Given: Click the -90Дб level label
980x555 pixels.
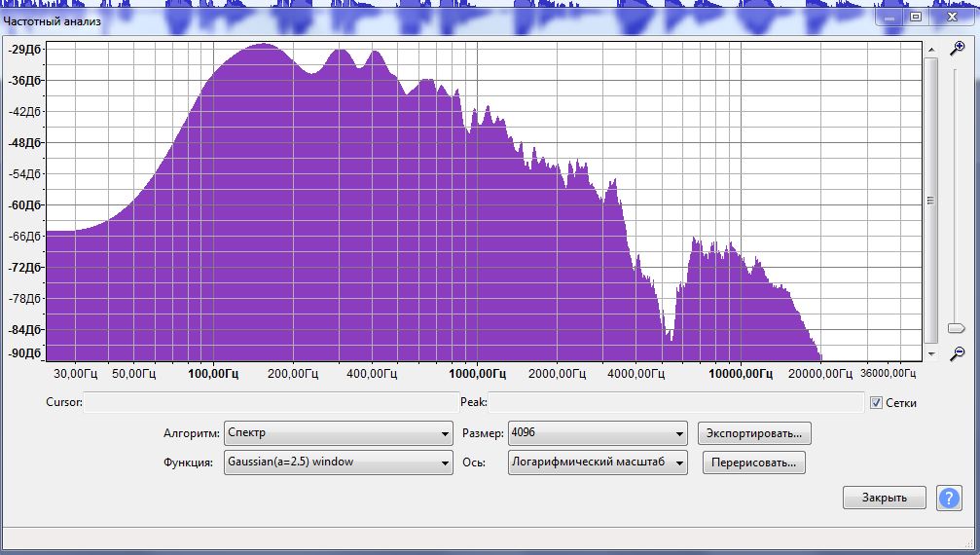Looking at the screenshot, I should [x=25, y=353].
